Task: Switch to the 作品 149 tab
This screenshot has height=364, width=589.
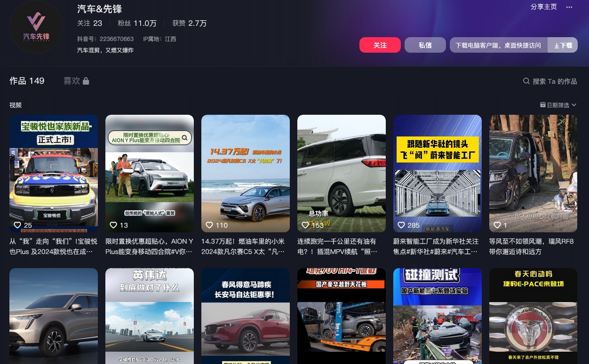Action: tap(27, 81)
